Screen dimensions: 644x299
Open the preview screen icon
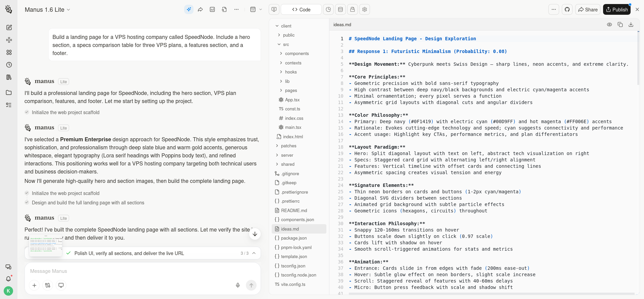[274, 9]
